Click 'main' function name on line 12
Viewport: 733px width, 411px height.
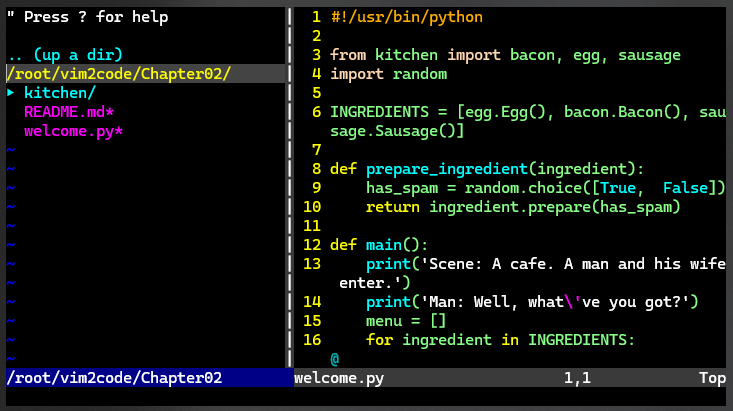pos(384,245)
